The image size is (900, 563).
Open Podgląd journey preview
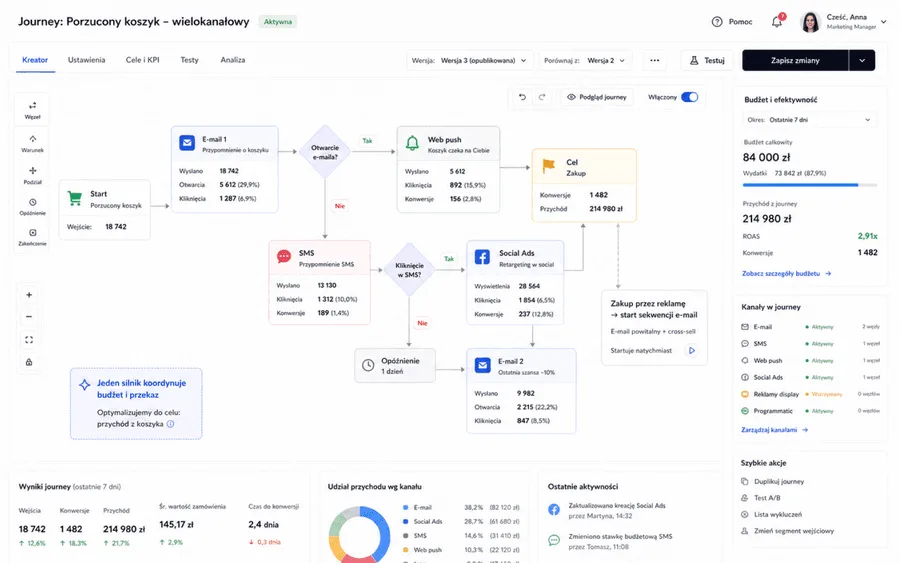tap(597, 97)
